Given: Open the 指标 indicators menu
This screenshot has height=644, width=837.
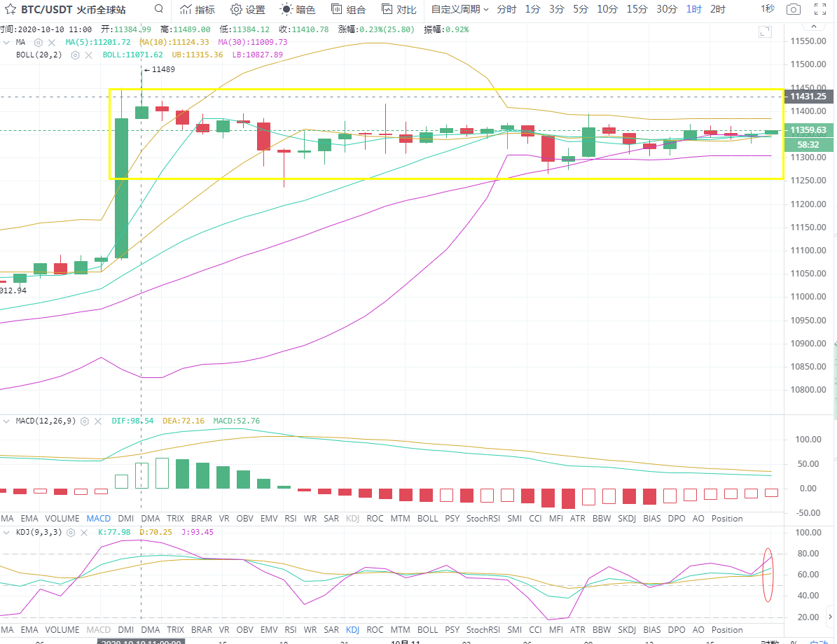Looking at the screenshot, I should click(x=197, y=9).
